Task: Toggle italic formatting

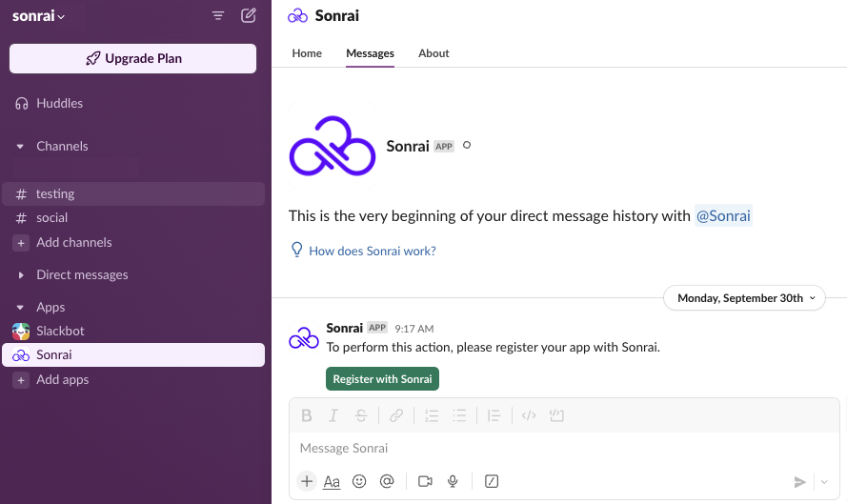Action: pyautogui.click(x=333, y=415)
